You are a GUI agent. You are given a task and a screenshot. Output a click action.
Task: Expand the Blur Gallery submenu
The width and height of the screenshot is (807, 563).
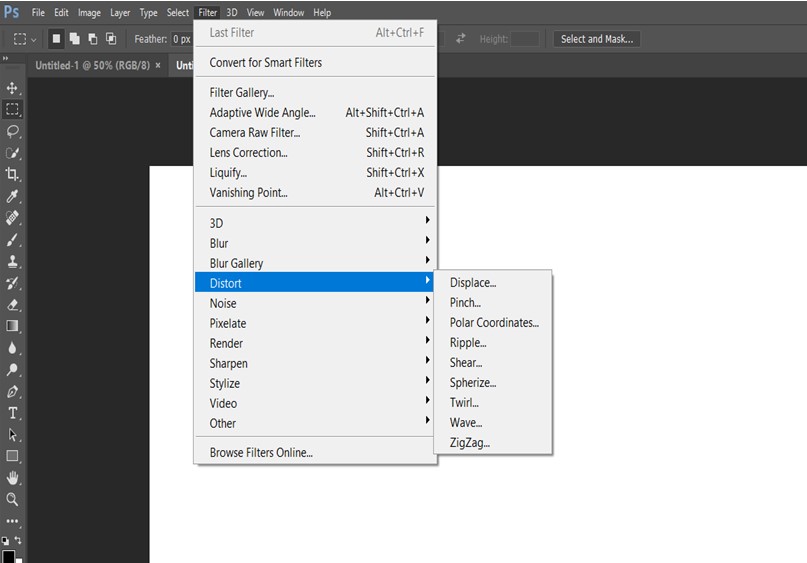[x=314, y=263]
